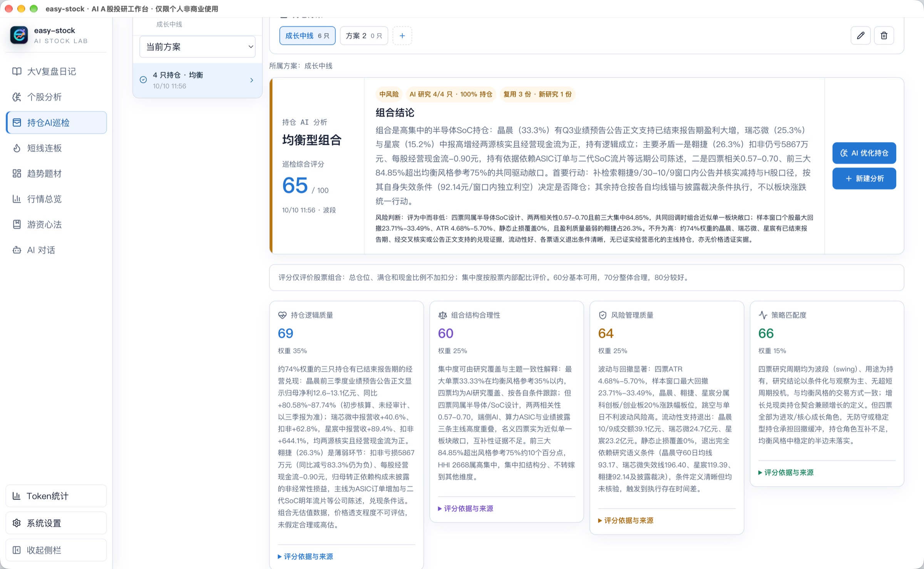Click the AI 优化持仓 button
924x569 pixels.
point(864,153)
